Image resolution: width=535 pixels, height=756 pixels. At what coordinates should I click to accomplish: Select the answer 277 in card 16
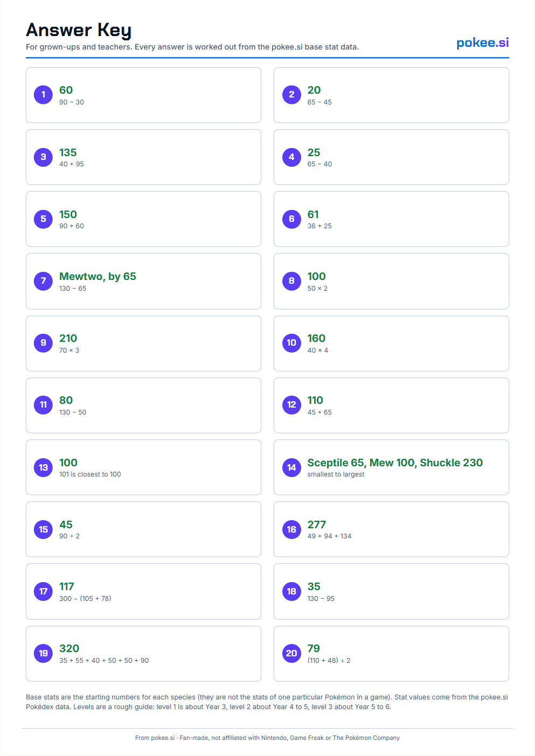[317, 524]
